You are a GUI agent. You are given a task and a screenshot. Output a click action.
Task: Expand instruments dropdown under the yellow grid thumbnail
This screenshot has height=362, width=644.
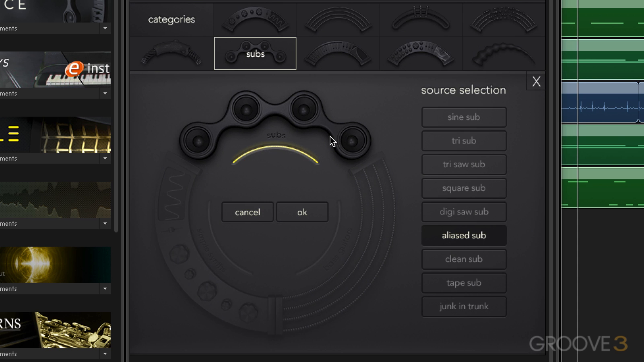pyautogui.click(x=105, y=158)
